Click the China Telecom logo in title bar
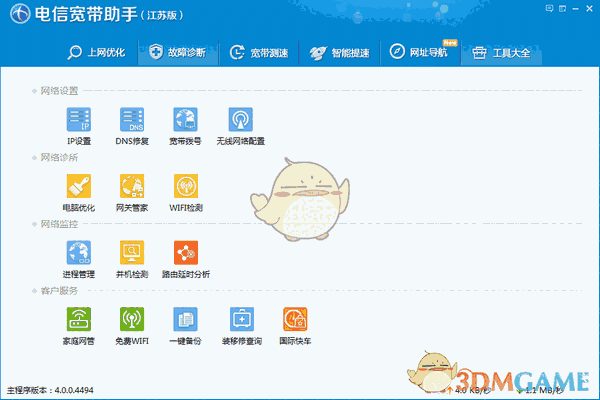 [x=20, y=14]
